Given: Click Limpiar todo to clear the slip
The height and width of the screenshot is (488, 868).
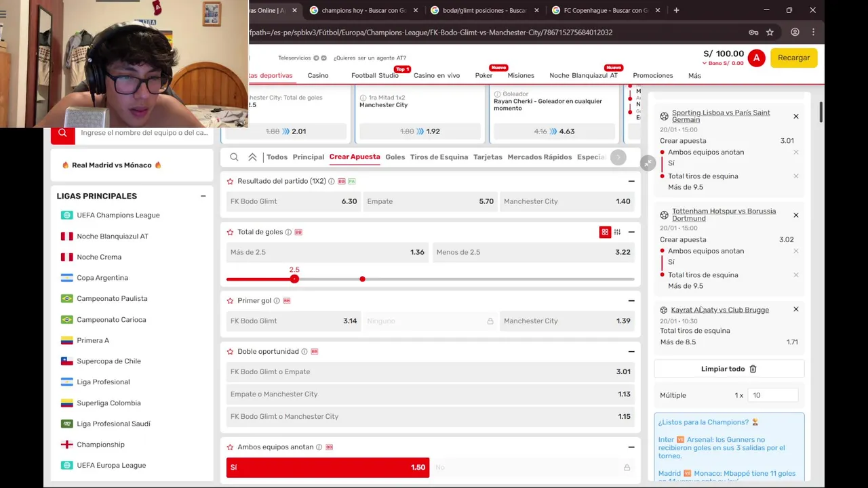Looking at the screenshot, I should point(729,369).
